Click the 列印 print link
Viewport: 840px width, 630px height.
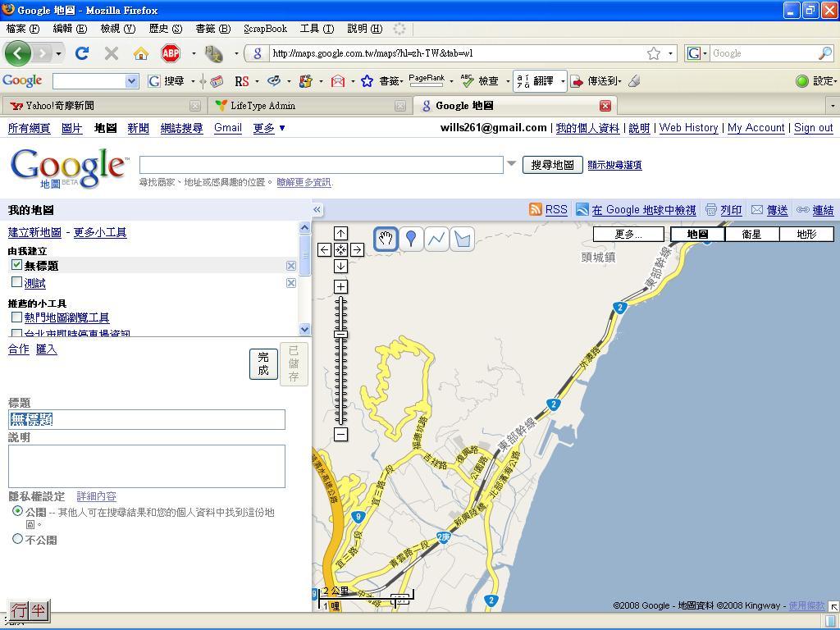[x=731, y=210]
